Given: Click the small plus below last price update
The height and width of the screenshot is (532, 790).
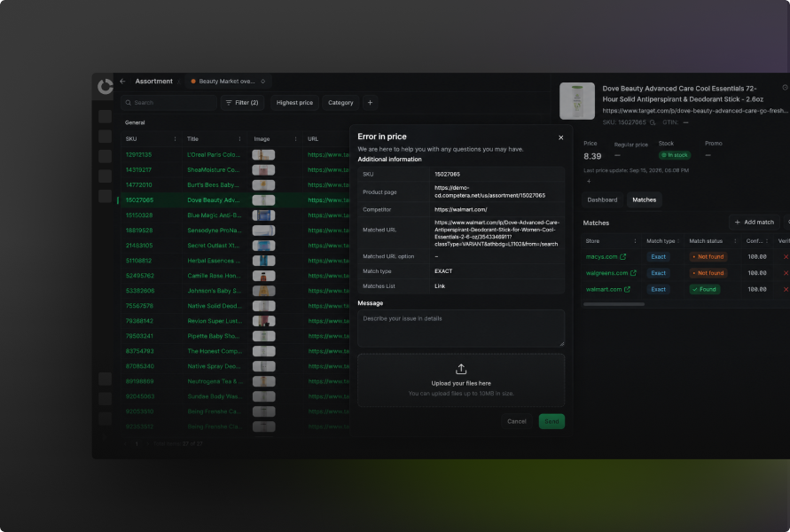Looking at the screenshot, I should tap(589, 182).
